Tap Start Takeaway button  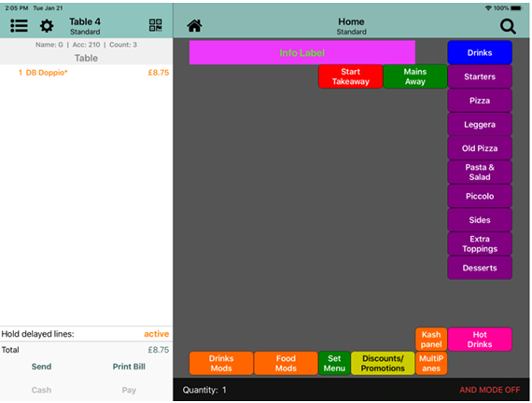pos(351,76)
